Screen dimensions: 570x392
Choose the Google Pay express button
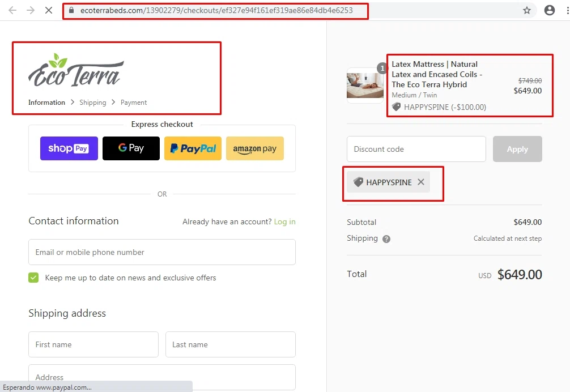tap(131, 148)
